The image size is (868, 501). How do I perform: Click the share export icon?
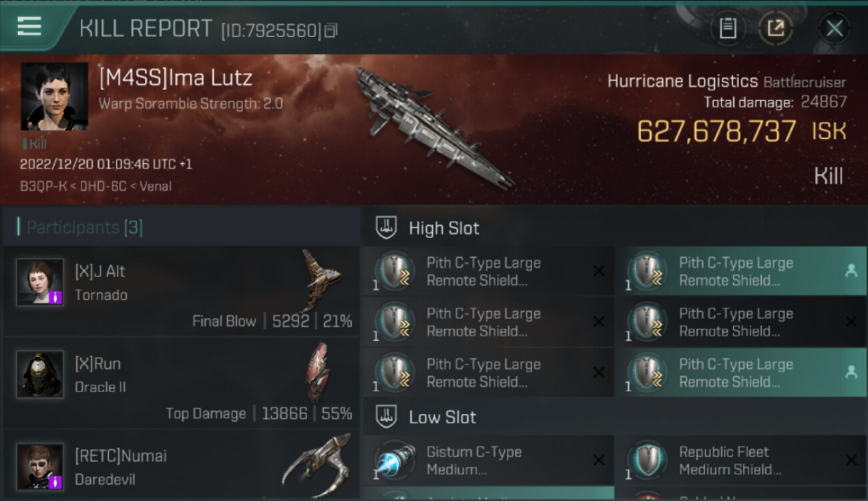775,28
